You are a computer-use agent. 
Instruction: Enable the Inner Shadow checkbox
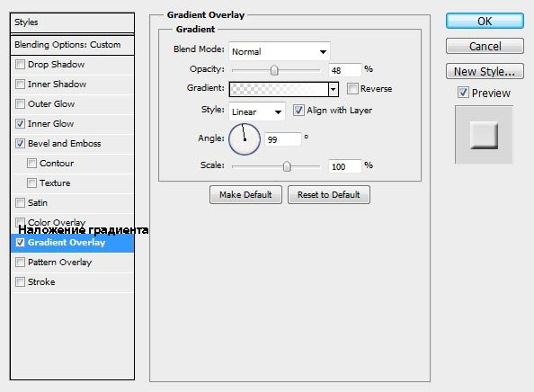click(20, 85)
